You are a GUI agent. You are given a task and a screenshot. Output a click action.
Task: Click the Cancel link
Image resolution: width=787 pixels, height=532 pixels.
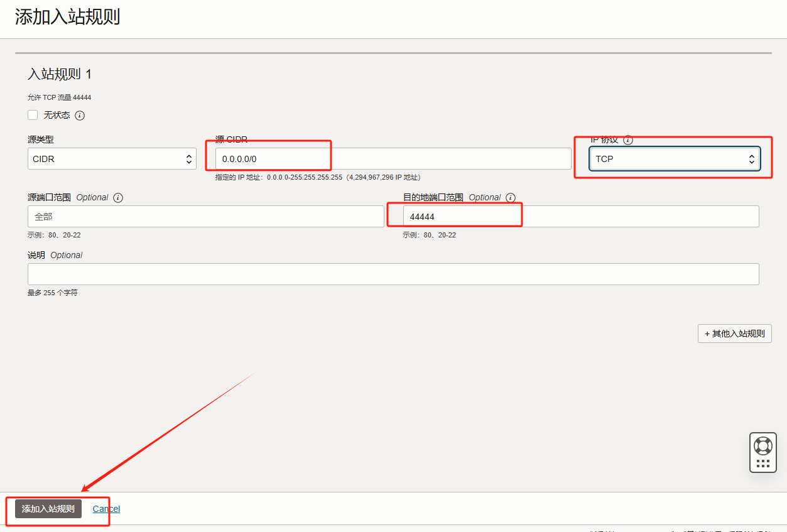pyautogui.click(x=106, y=509)
